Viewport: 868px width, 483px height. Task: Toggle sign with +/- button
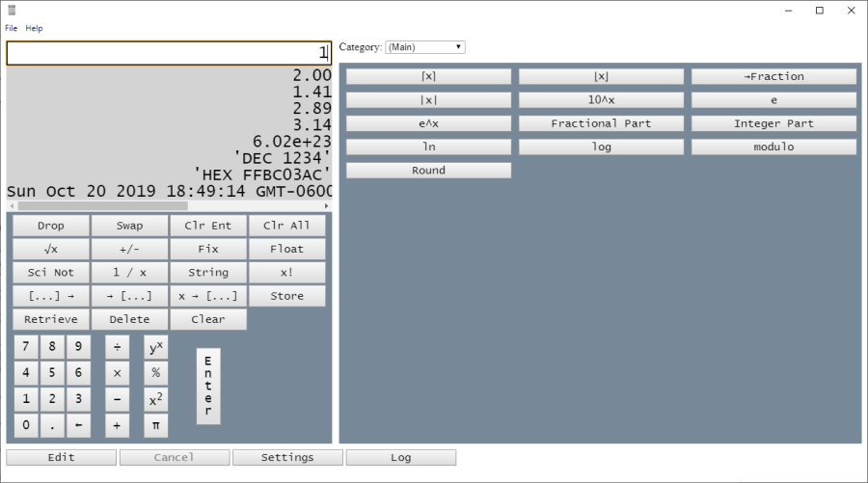129,249
